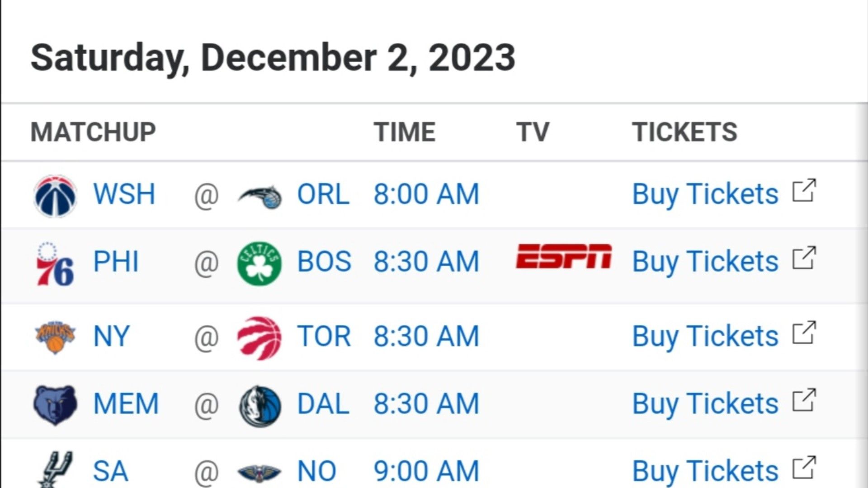868x488 pixels.
Task: Click the Dallas Mavericks logo
Action: pos(259,406)
